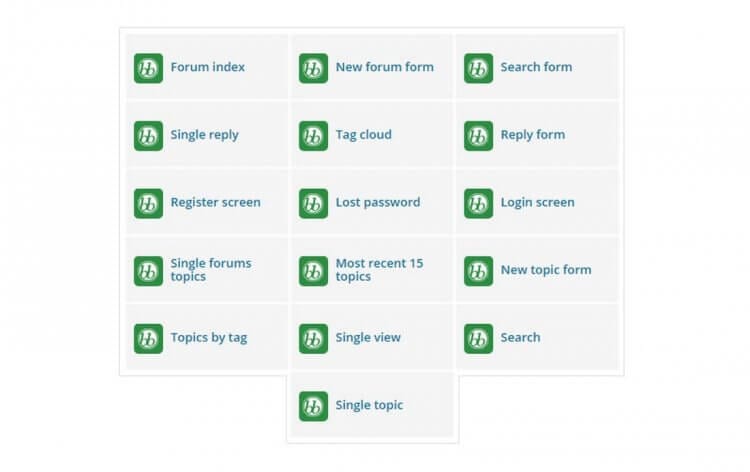Pick the Most recent 15 topics item

[378, 270]
